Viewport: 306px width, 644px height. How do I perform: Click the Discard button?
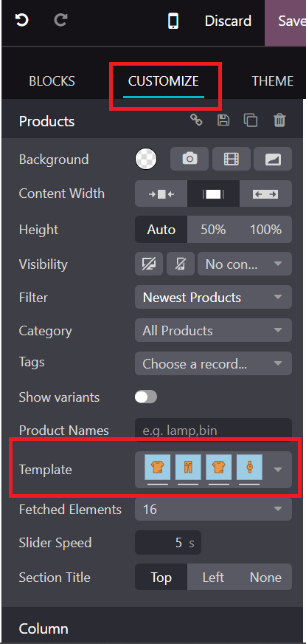[x=228, y=21]
